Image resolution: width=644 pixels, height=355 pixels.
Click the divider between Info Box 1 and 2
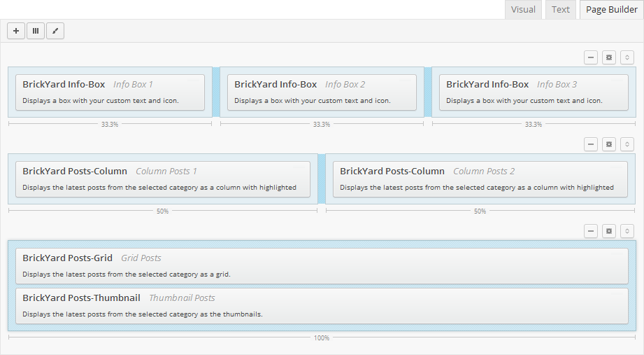pos(216,92)
